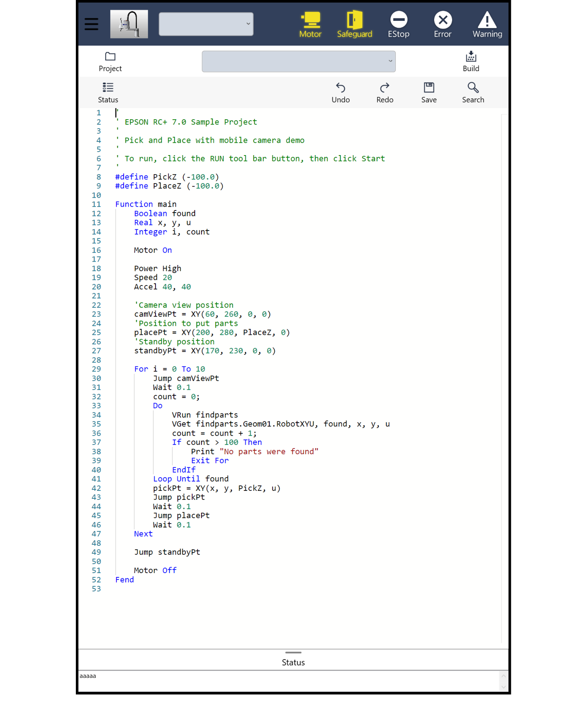This screenshot has width=588, height=726.
Task: Click the status pane scroll up arrow
Action: pyautogui.click(x=504, y=676)
